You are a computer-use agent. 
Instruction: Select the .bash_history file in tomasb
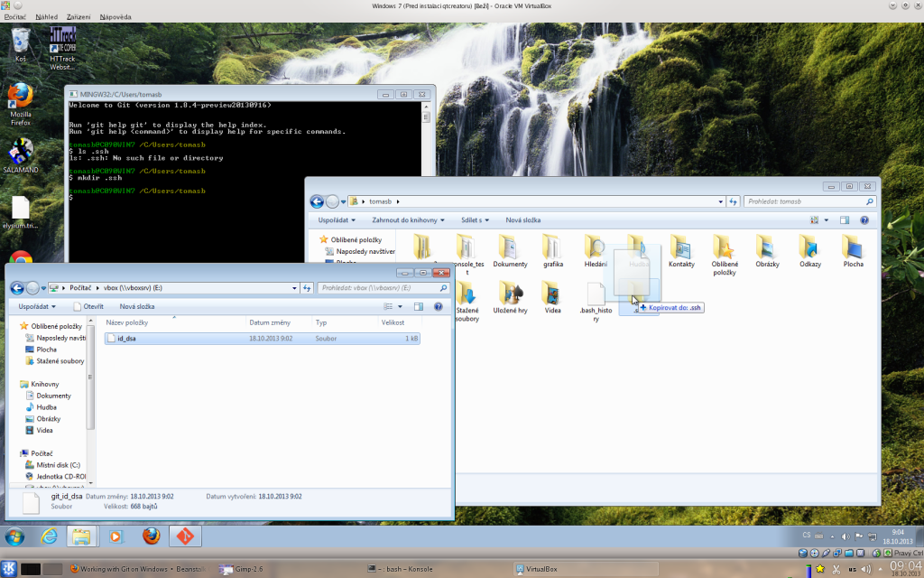596,302
